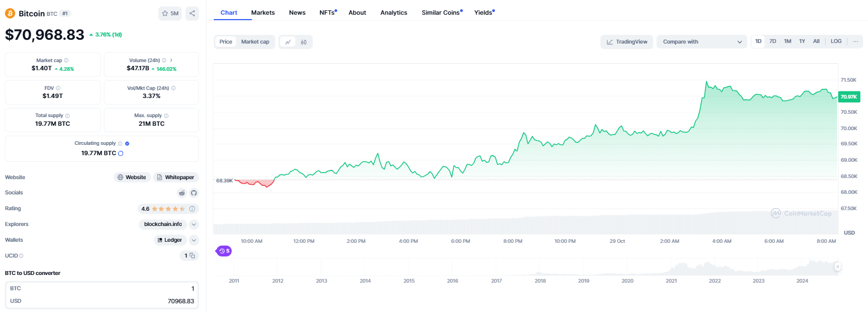The image size is (868, 312).
Task: Open the Whitepaper link
Action: tap(176, 178)
